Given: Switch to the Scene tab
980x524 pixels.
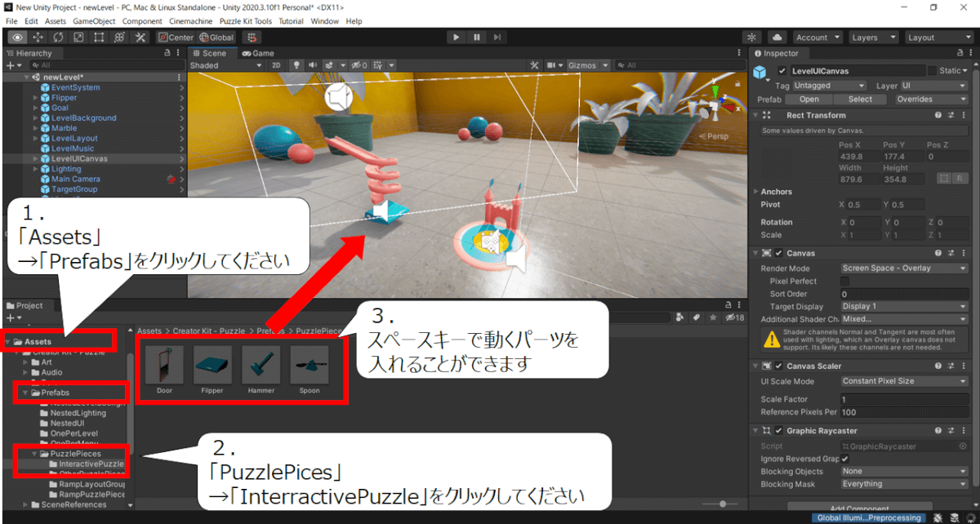Looking at the screenshot, I should 212,53.
